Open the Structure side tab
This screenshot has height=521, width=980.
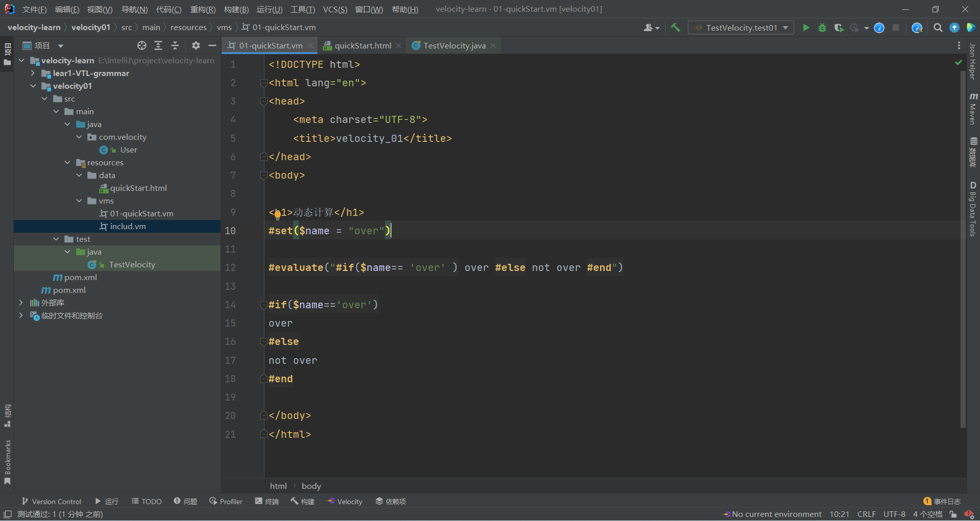pos(7,416)
